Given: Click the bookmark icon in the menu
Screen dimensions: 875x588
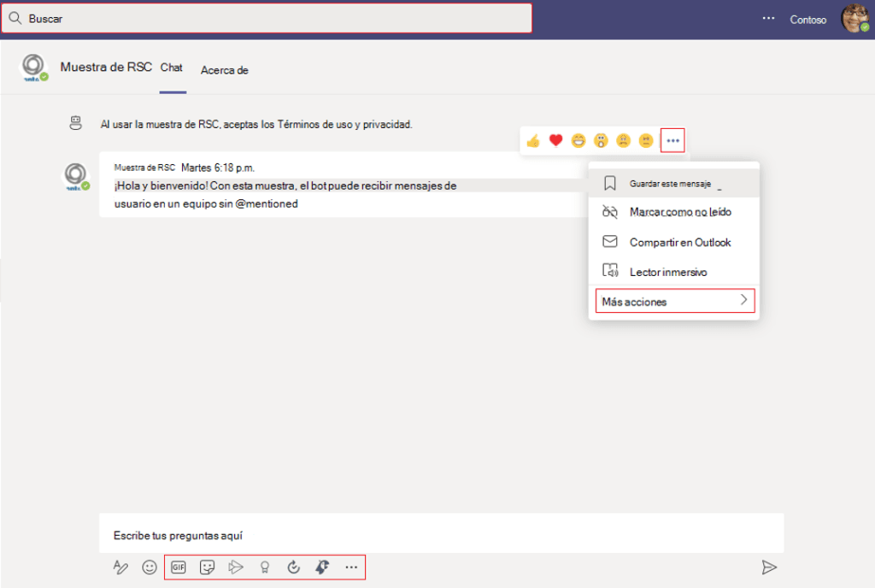Looking at the screenshot, I should coord(610,184).
